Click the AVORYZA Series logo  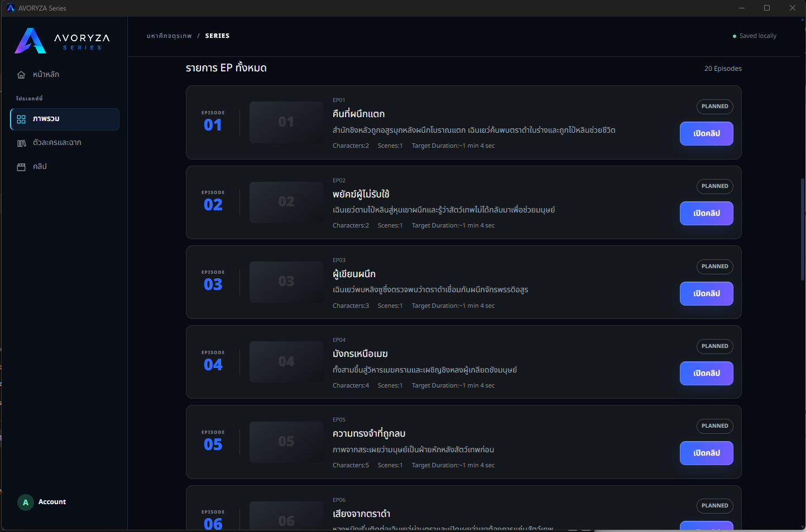(x=62, y=41)
